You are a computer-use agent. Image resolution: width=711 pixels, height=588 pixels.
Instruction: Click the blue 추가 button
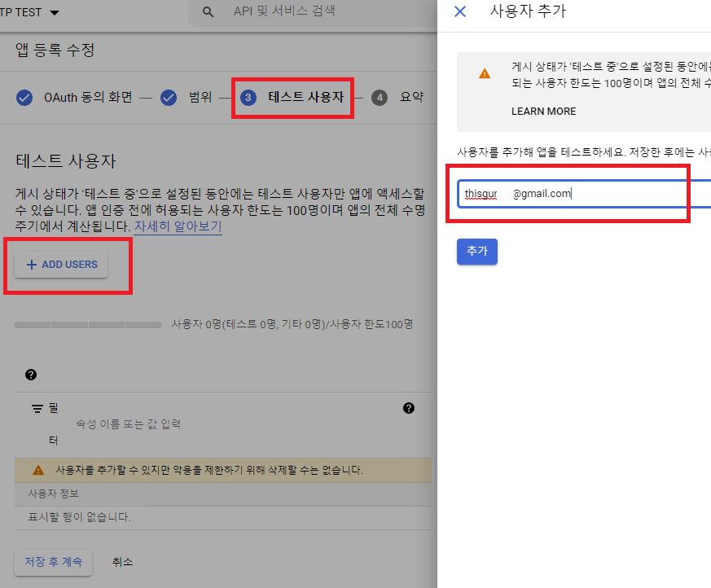[476, 252]
